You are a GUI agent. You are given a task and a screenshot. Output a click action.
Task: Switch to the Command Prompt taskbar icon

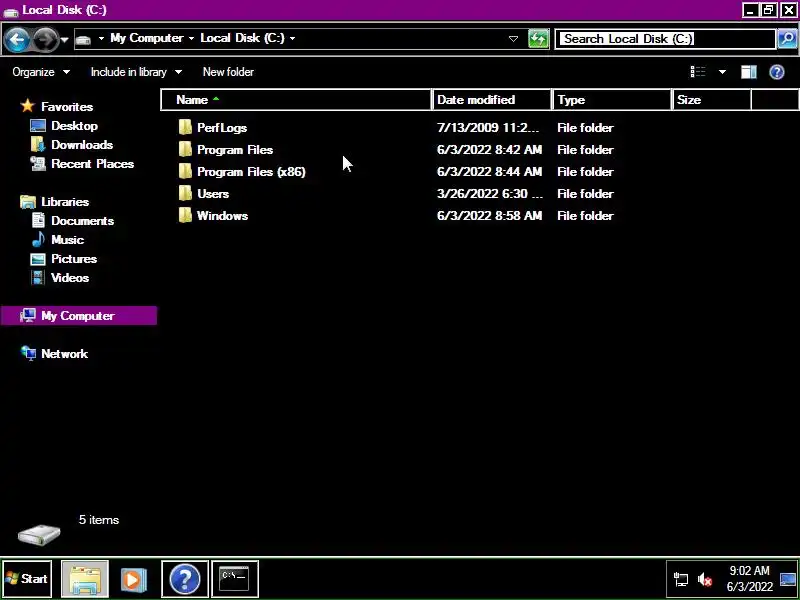click(x=235, y=579)
